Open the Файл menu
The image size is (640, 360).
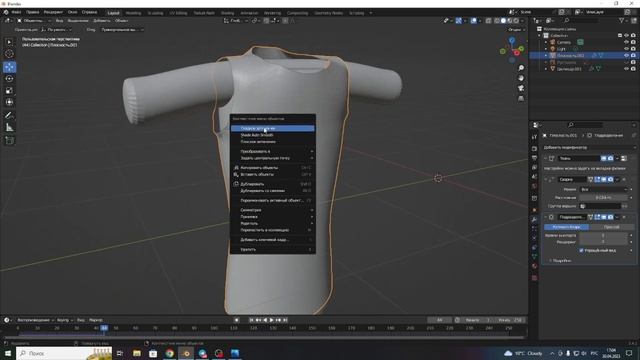(x=16, y=12)
